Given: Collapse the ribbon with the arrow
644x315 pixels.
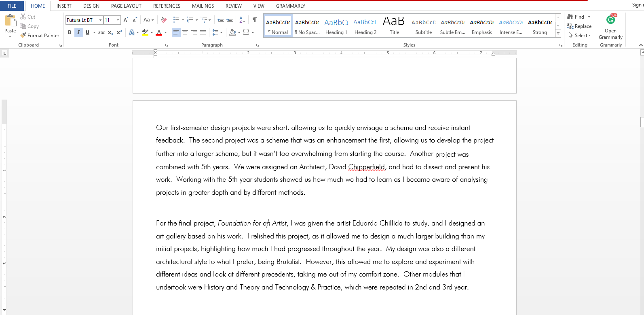Looking at the screenshot, I should (x=641, y=45).
